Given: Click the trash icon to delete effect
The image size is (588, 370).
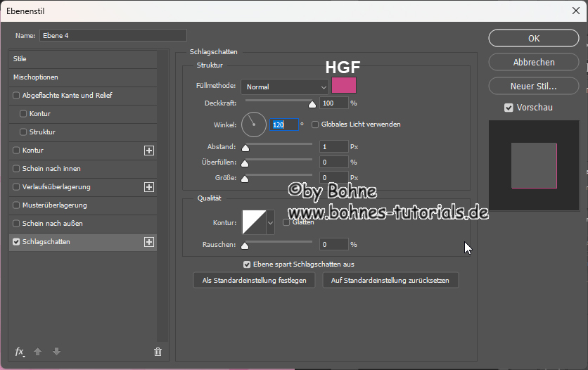Looking at the screenshot, I should point(158,352).
